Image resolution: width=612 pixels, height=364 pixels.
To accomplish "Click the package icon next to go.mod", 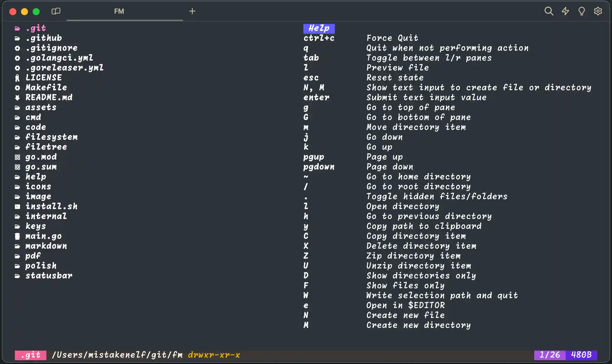I will [x=17, y=157].
